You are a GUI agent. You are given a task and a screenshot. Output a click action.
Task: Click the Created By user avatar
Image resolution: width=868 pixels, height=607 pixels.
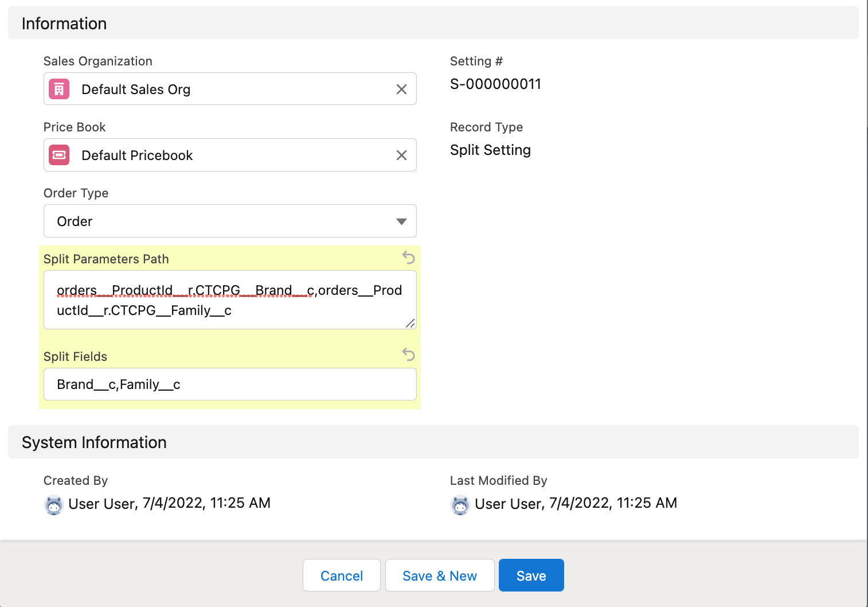tap(53, 505)
